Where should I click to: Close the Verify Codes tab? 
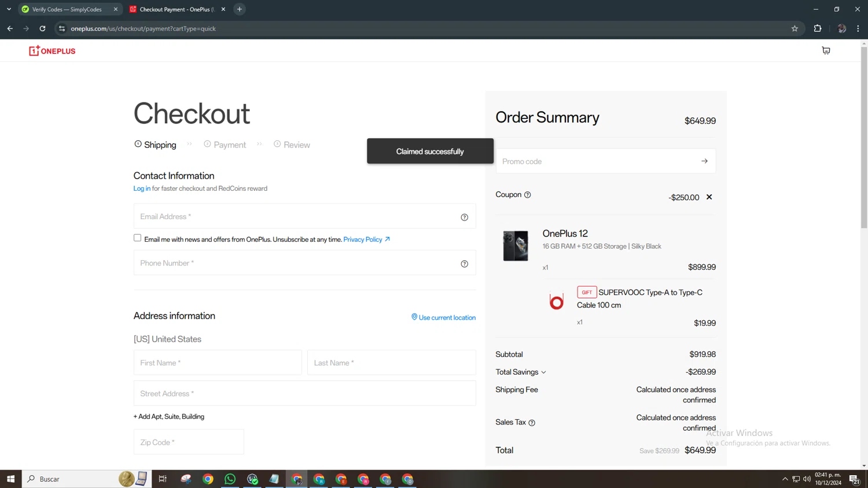tap(116, 9)
